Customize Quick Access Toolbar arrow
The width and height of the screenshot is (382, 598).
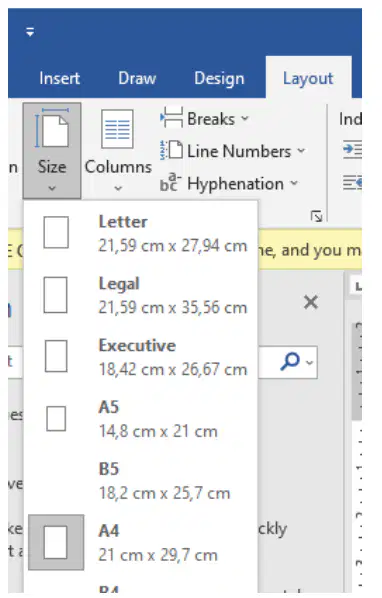(x=30, y=32)
